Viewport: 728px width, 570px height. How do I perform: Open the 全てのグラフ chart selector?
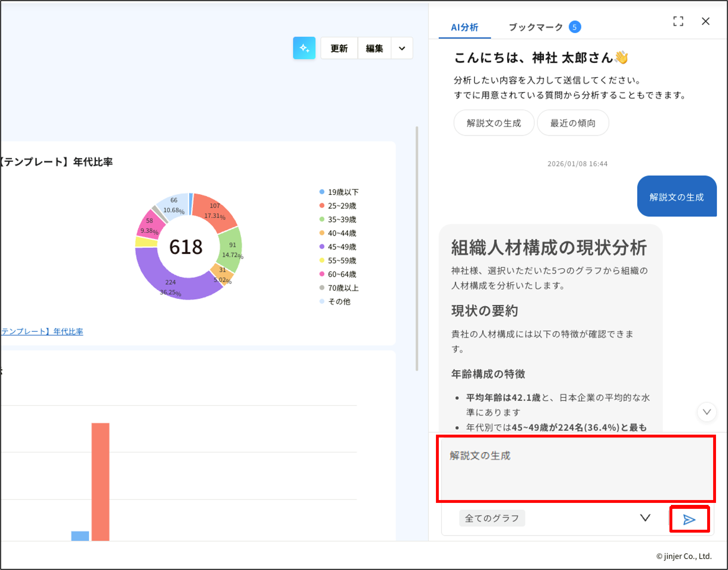tap(492, 518)
